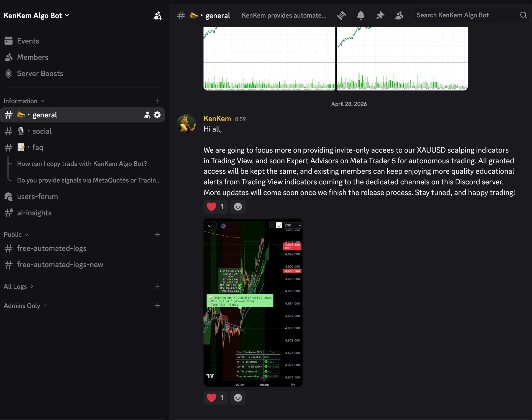Open the Events section
Viewport: 532px width, 420px height.
(82, 41)
